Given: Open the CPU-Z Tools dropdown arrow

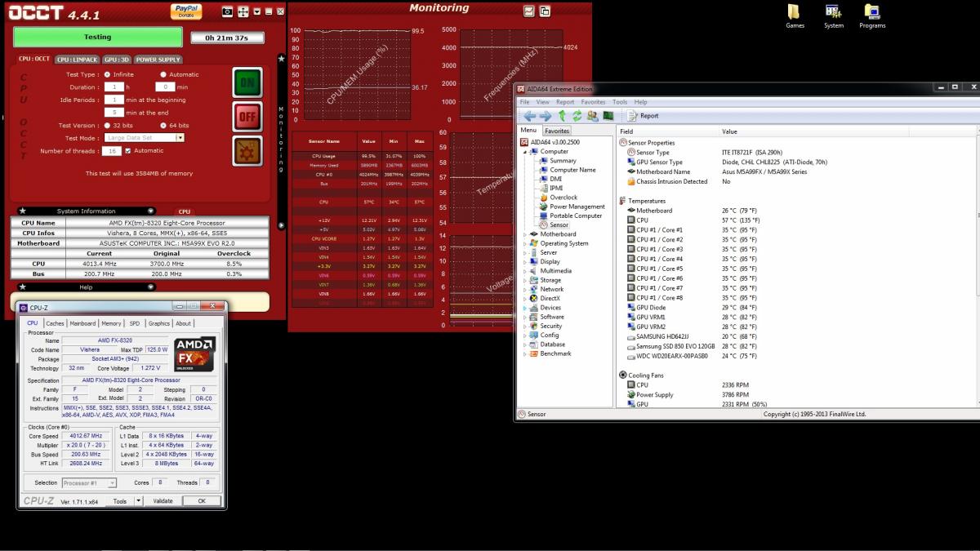Looking at the screenshot, I should click(138, 500).
